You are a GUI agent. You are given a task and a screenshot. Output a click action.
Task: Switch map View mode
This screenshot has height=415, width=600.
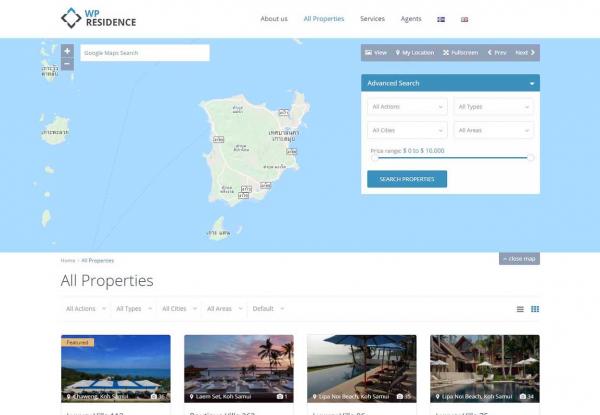click(376, 52)
